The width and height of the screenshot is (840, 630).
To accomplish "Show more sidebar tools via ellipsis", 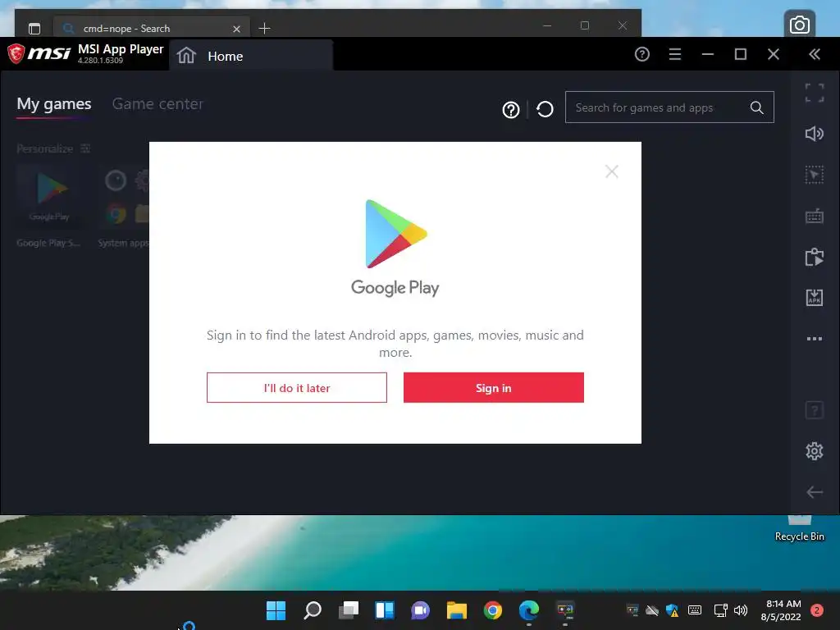I will 815,339.
